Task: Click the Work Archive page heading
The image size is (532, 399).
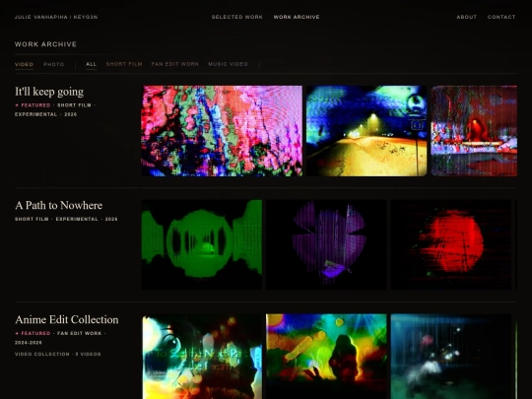Action: [45, 44]
